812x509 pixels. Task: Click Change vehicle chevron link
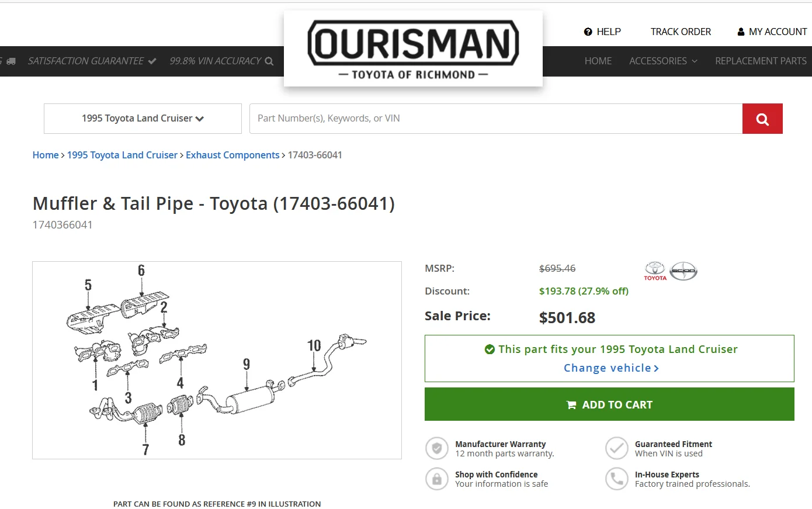pos(611,368)
